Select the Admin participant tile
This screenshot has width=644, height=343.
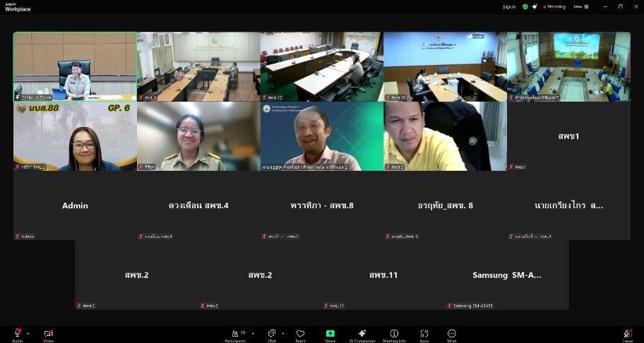tap(75, 205)
